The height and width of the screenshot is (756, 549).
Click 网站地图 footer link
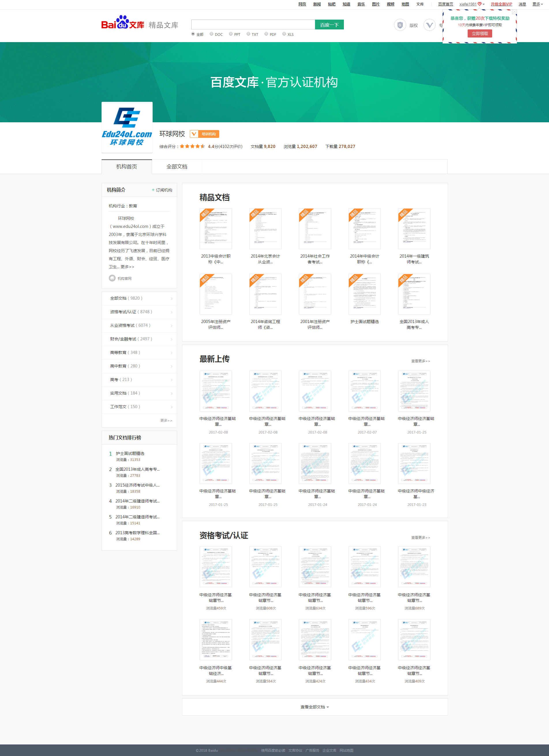point(346,750)
